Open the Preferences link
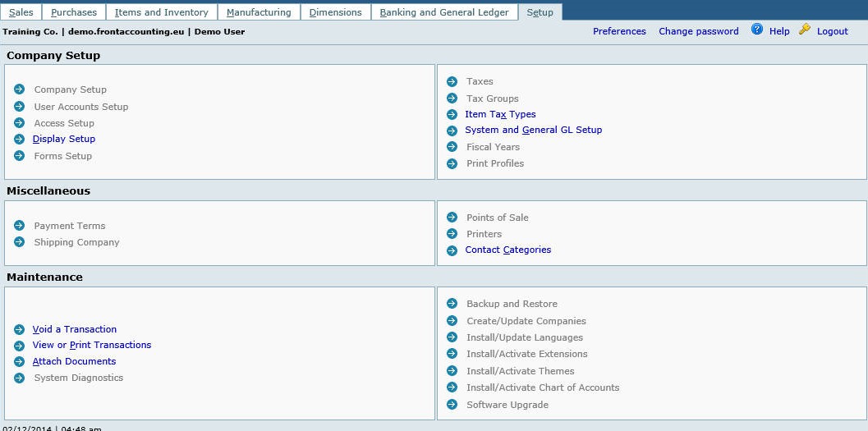The width and height of the screenshot is (868, 431). point(619,31)
